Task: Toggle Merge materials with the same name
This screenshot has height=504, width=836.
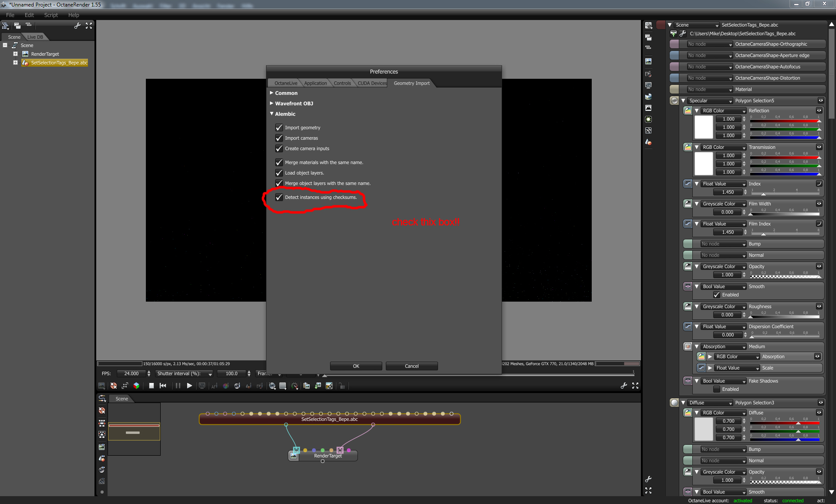Action: tap(279, 162)
